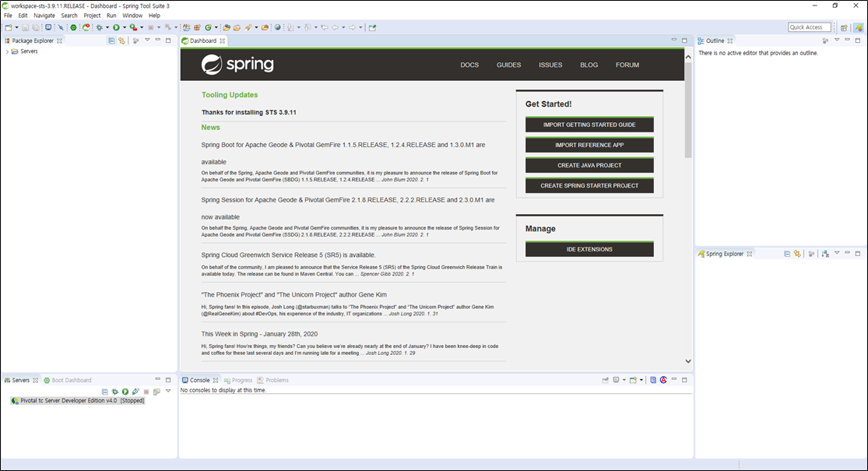Click the Open Web Browser globe icon
Image resolution: width=868 pixels, height=471 pixels.
278,27
